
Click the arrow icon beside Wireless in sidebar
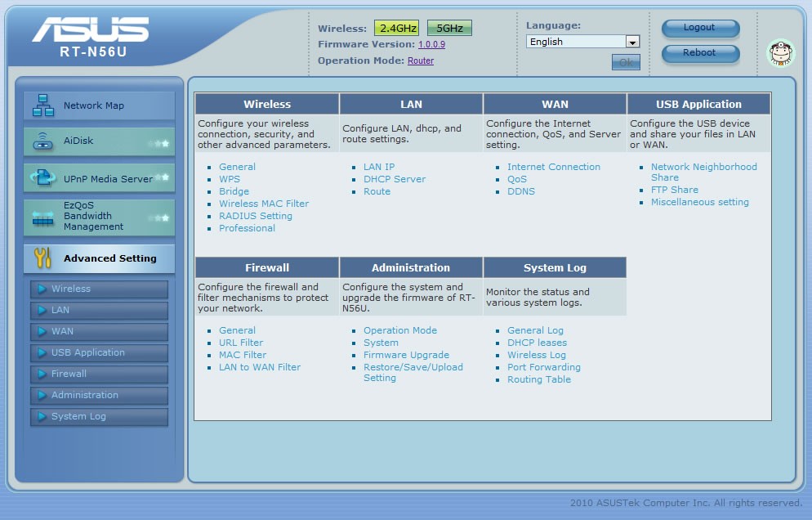(42, 289)
